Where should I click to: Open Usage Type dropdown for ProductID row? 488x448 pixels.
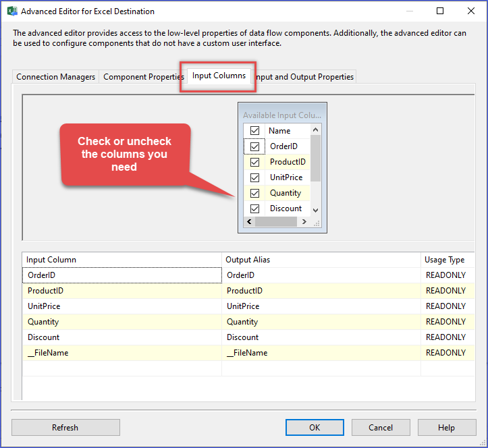point(448,291)
